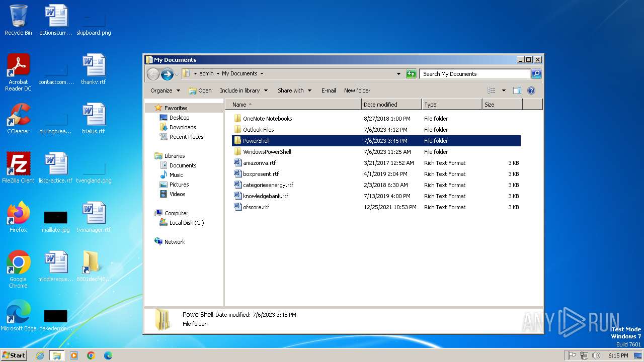Viewport: 644px width, 362px height.
Task: Expand the admin breadcrumb arrow
Action: pyautogui.click(x=218, y=74)
